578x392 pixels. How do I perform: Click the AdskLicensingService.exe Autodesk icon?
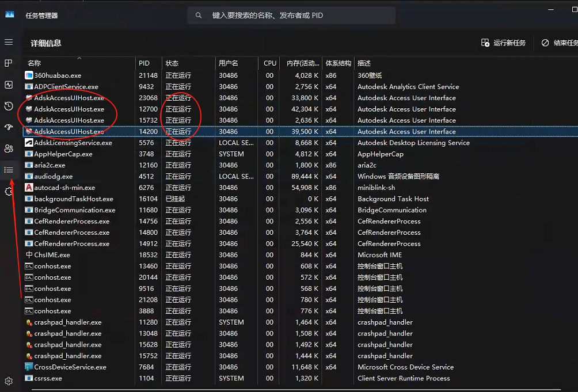(x=29, y=143)
